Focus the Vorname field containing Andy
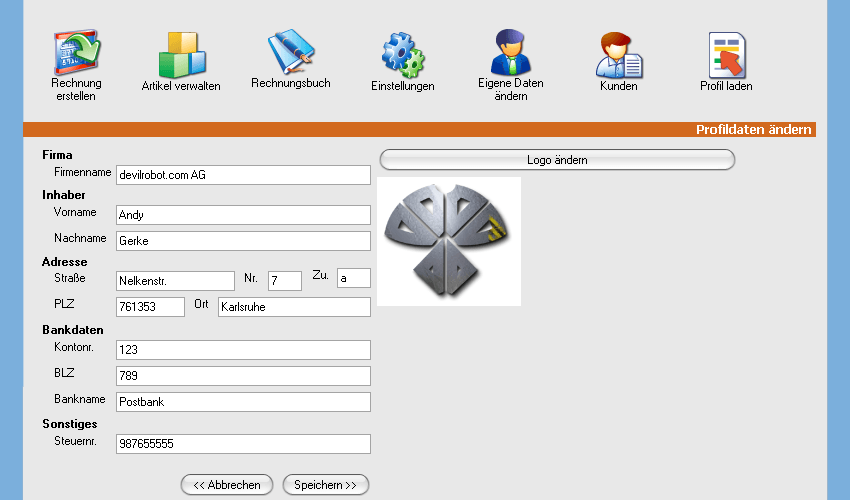The height and width of the screenshot is (500, 850). point(243,215)
